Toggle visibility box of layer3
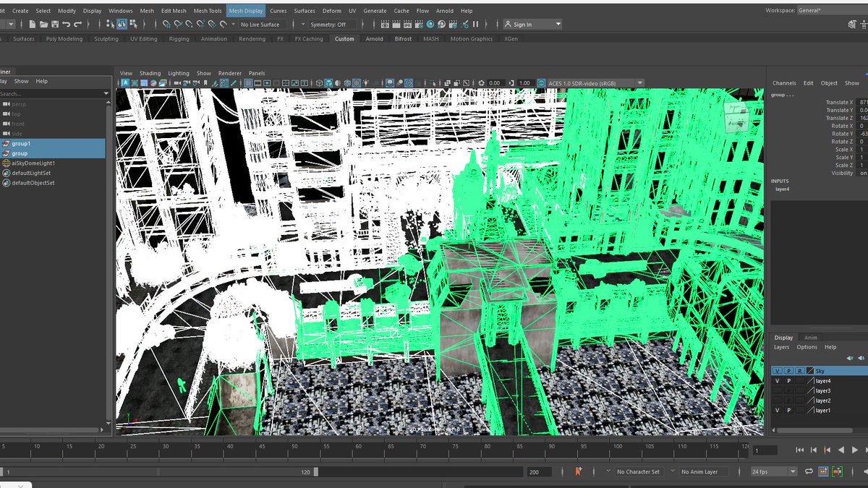 click(778, 390)
